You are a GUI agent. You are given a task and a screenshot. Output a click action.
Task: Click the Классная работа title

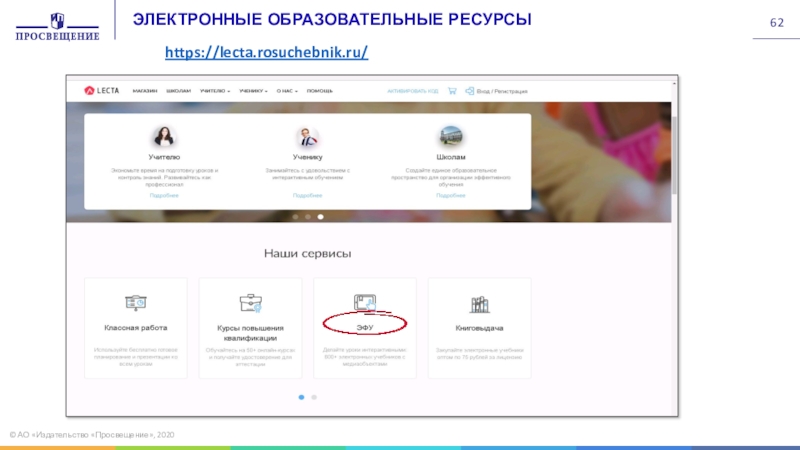(136, 328)
